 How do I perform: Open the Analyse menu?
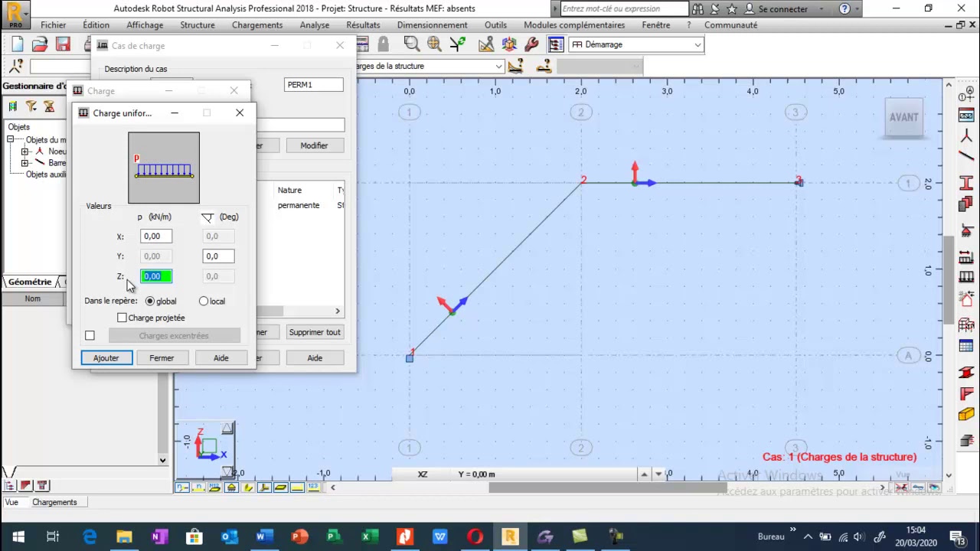(x=314, y=24)
